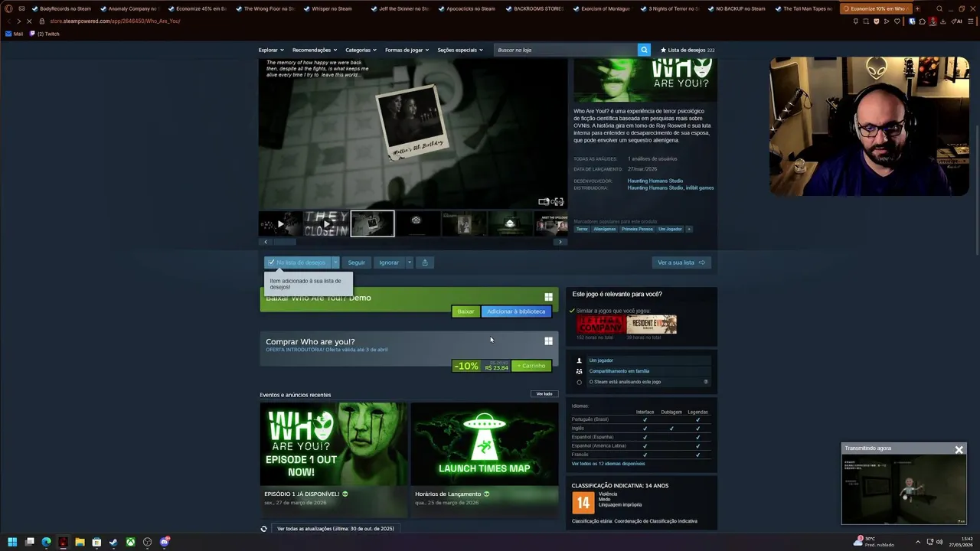980x551 pixels.
Task: Click the Lethal Company similar game thumbnail
Action: [x=600, y=324]
